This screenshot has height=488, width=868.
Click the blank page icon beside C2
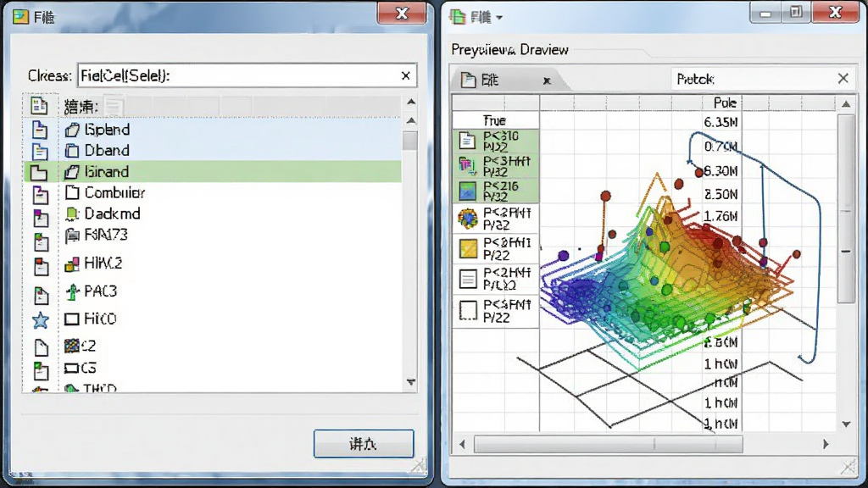[42, 347]
